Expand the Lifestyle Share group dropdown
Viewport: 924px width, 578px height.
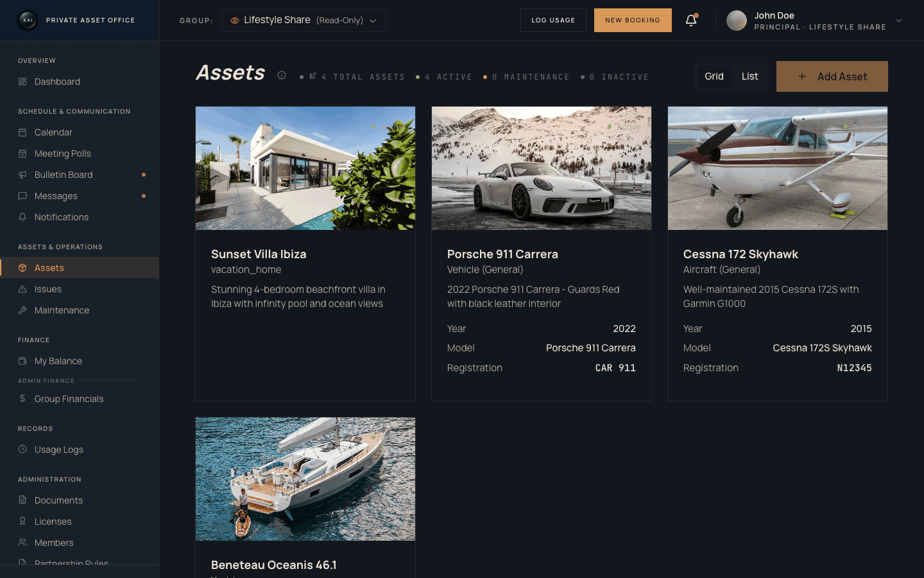(x=304, y=21)
